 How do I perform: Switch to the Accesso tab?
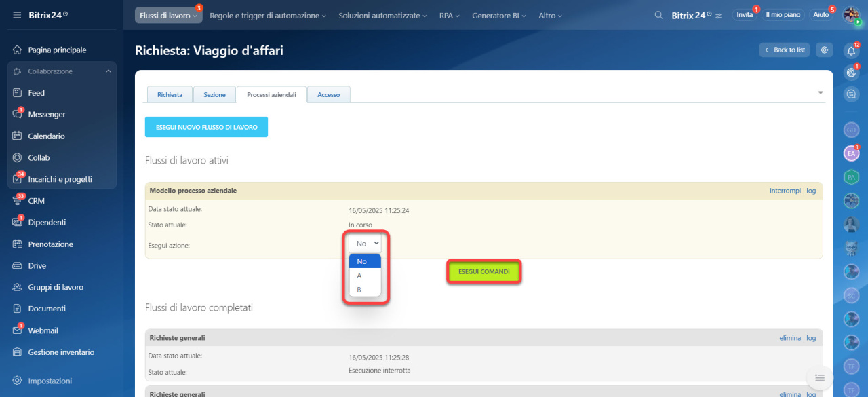329,95
